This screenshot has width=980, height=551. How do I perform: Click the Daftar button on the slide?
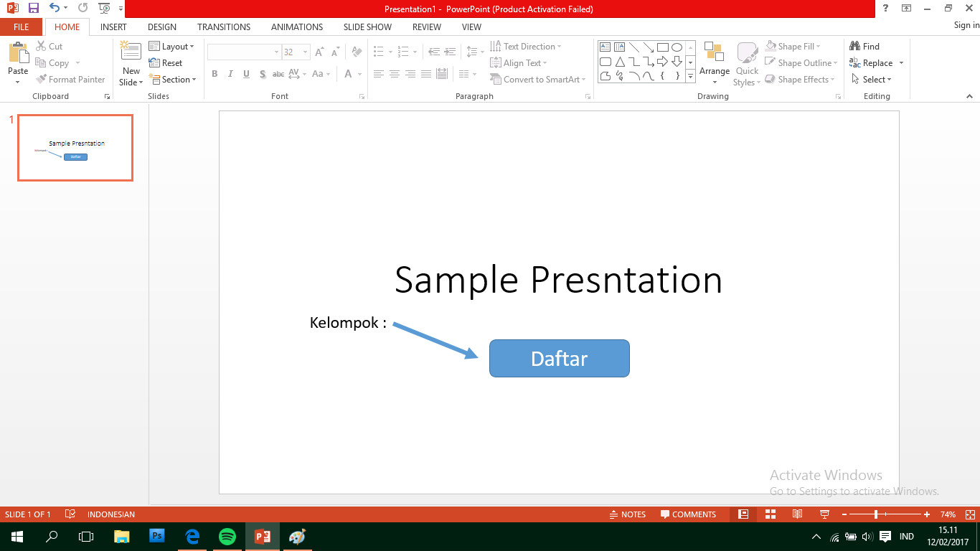[x=559, y=358]
